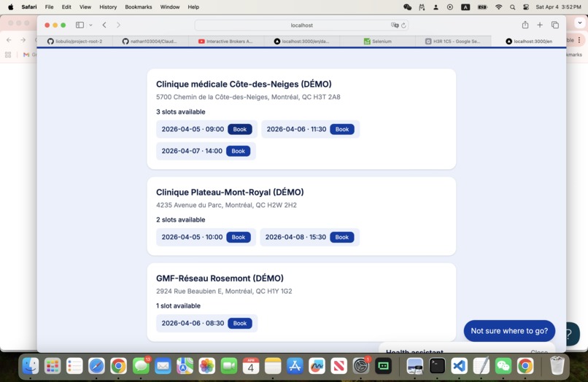Switch to the localhost:3000/en/da... tab

click(x=302, y=42)
